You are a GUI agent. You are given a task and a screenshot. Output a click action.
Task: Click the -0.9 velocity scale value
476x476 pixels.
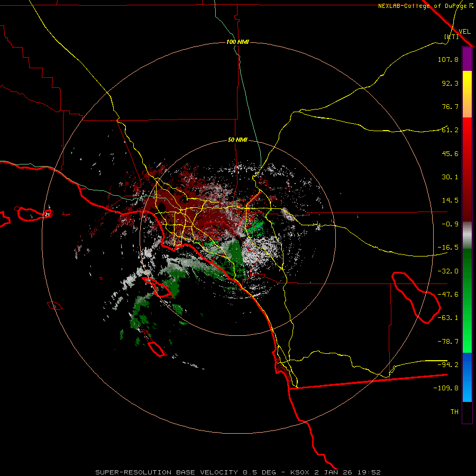[450, 224]
